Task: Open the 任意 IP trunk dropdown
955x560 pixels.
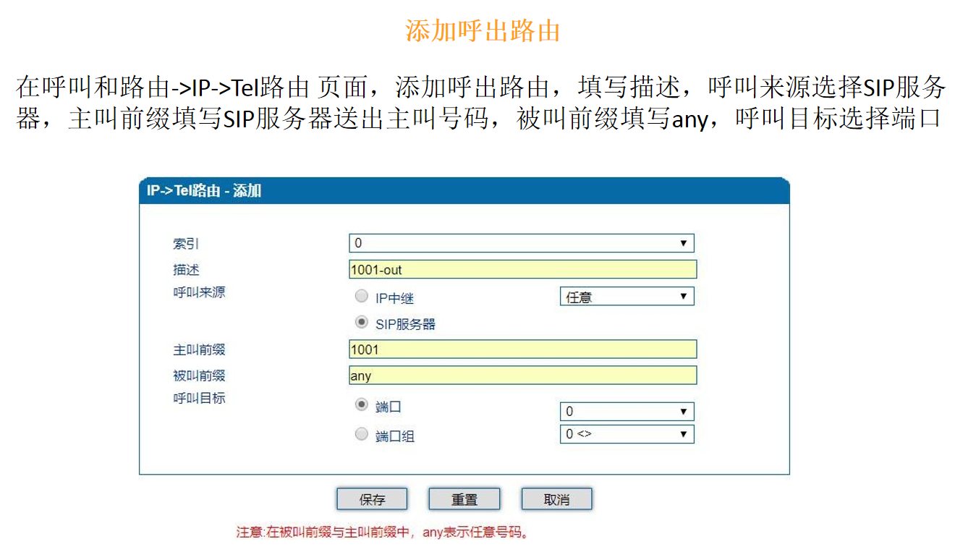Action: [627, 297]
